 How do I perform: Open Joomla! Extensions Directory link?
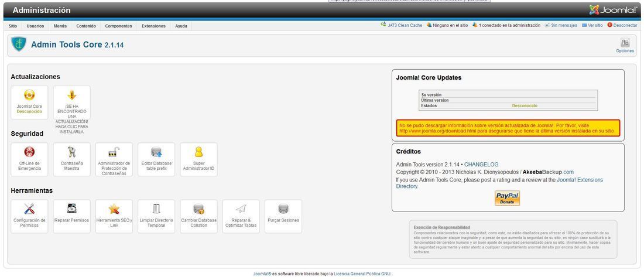(499, 183)
